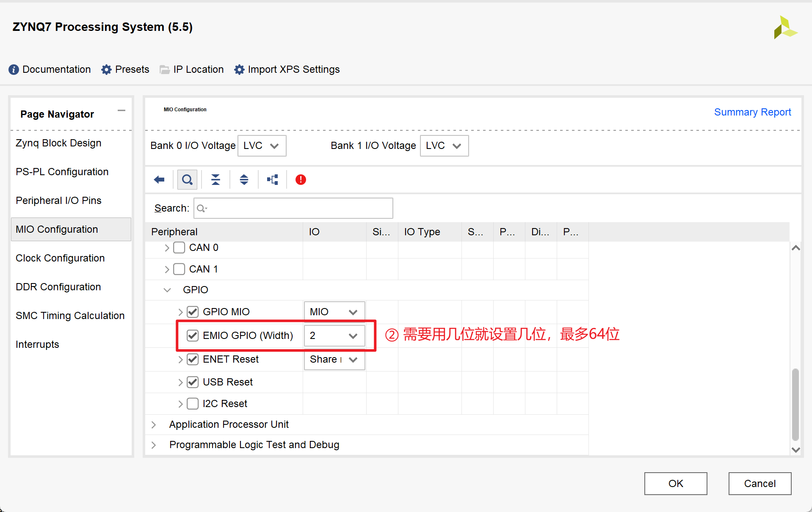The image size is (812, 512).
Task: Enable the CAN 1 checkbox
Action: pos(180,269)
